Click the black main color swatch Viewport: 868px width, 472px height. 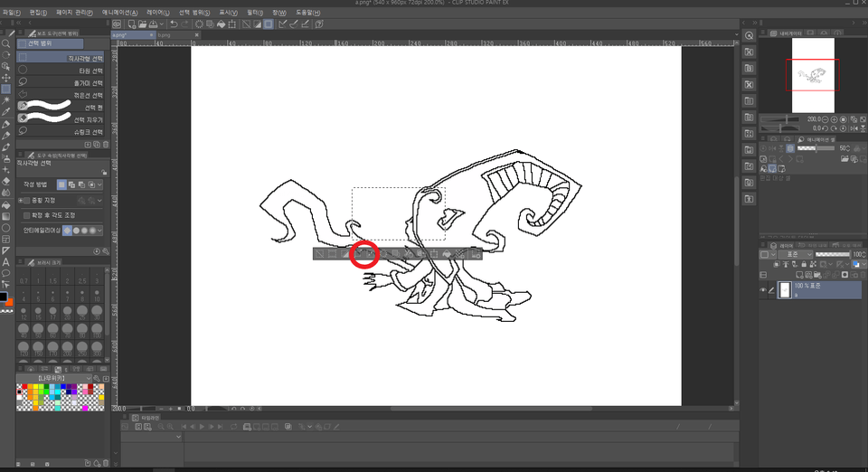4,297
